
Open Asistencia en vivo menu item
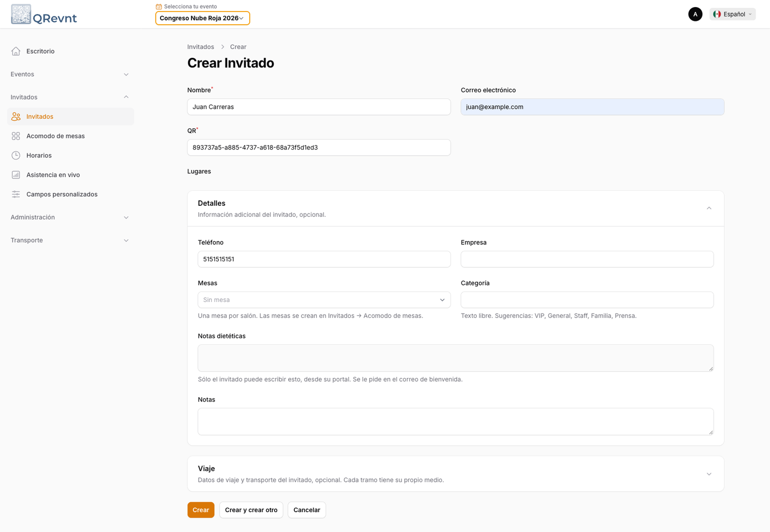(x=71, y=175)
